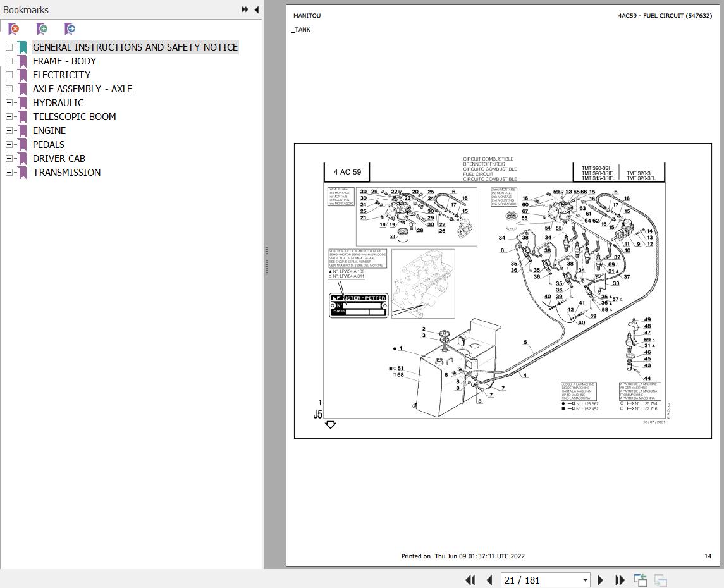The width and height of the screenshot is (724, 588).
Task: Click the expand-all double arrow in Bookmarks header
Action: [245, 9]
